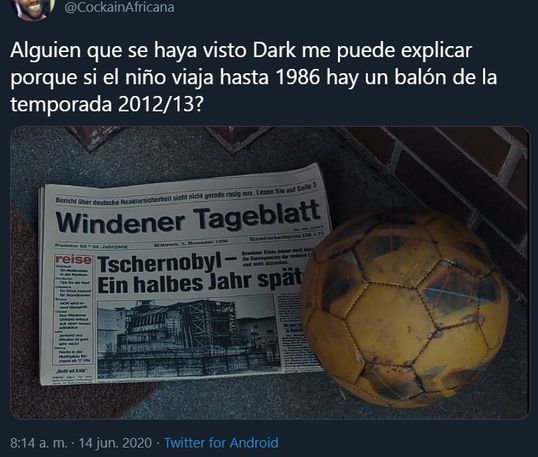Image resolution: width=538 pixels, height=457 pixels.
Task: Click the reactor photograph in the newspaper
Action: tap(189, 338)
